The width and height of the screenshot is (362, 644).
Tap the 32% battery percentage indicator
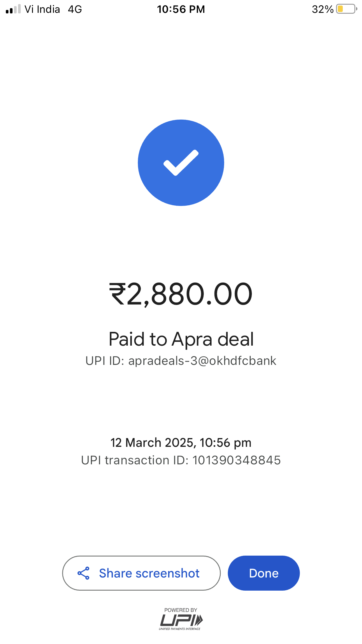(x=323, y=9)
